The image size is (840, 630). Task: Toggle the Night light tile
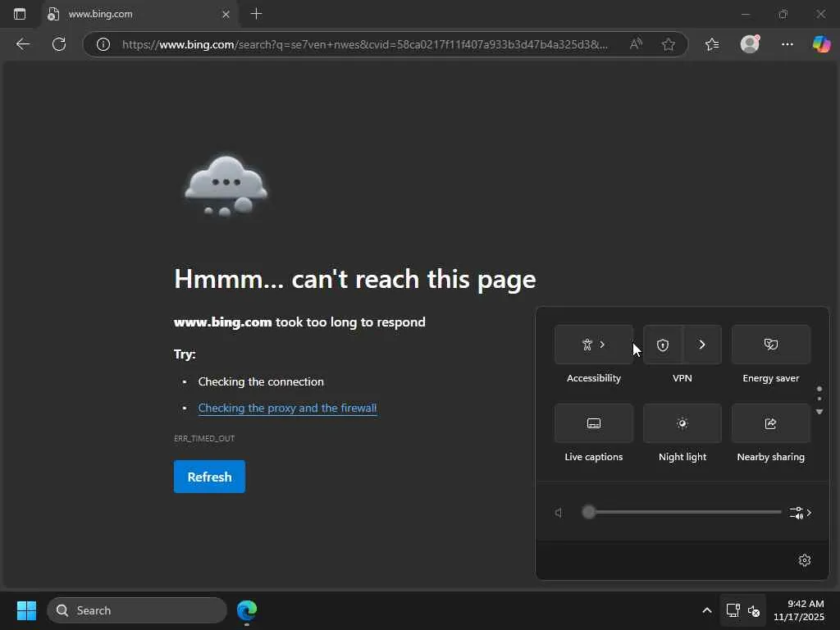(682, 423)
